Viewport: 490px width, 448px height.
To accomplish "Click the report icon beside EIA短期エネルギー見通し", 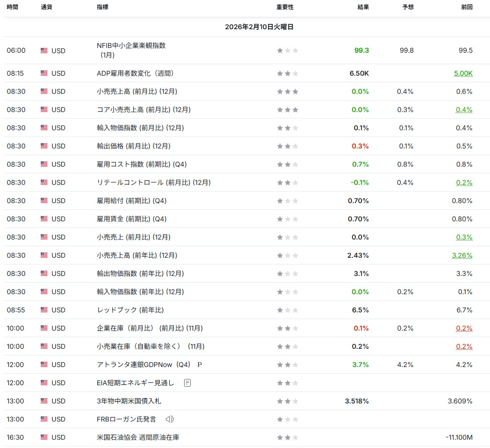I will 187,383.
